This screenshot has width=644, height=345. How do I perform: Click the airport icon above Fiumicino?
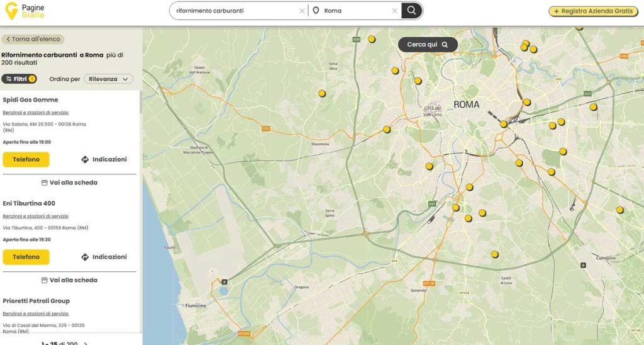[225, 281]
